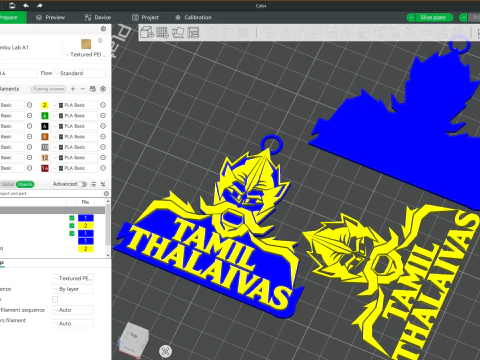Open the By layer sequence dropdown
The width and height of the screenshot is (480, 360).
pyautogui.click(x=73, y=289)
